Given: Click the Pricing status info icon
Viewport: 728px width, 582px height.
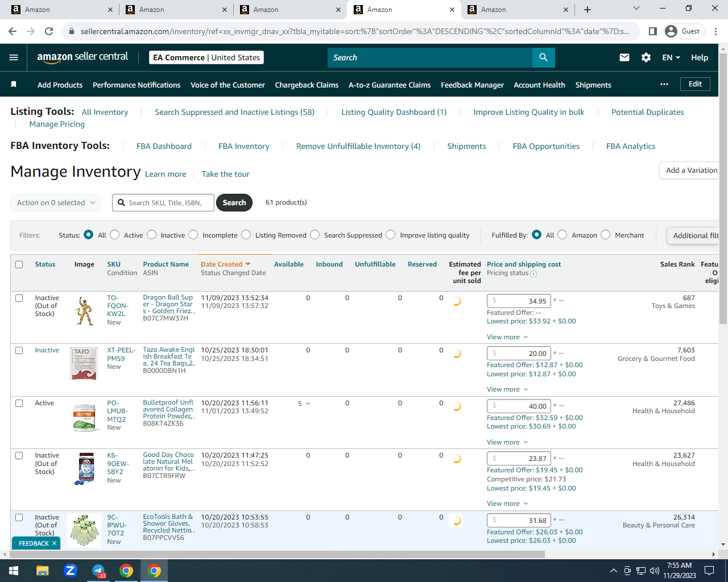Looking at the screenshot, I should tap(533, 273).
